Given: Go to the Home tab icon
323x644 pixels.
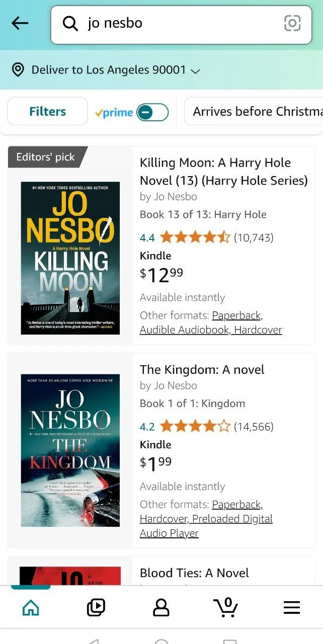Looking at the screenshot, I should (31, 608).
